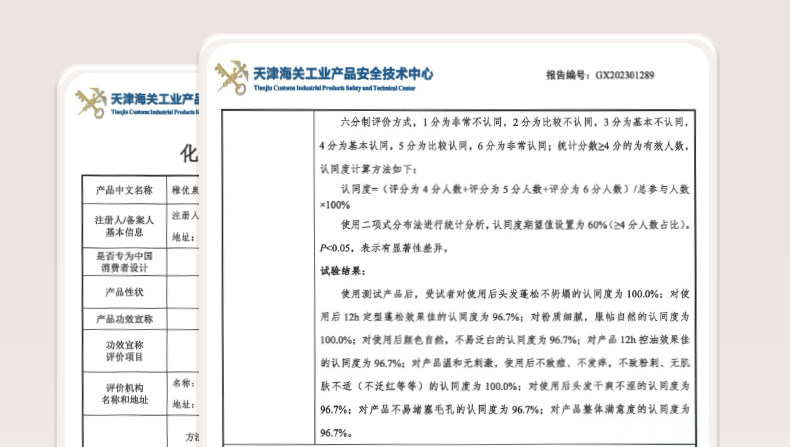The height and width of the screenshot is (447, 790).
Task: Select the 产品中文名称 table cell
Action: pyautogui.click(x=124, y=189)
